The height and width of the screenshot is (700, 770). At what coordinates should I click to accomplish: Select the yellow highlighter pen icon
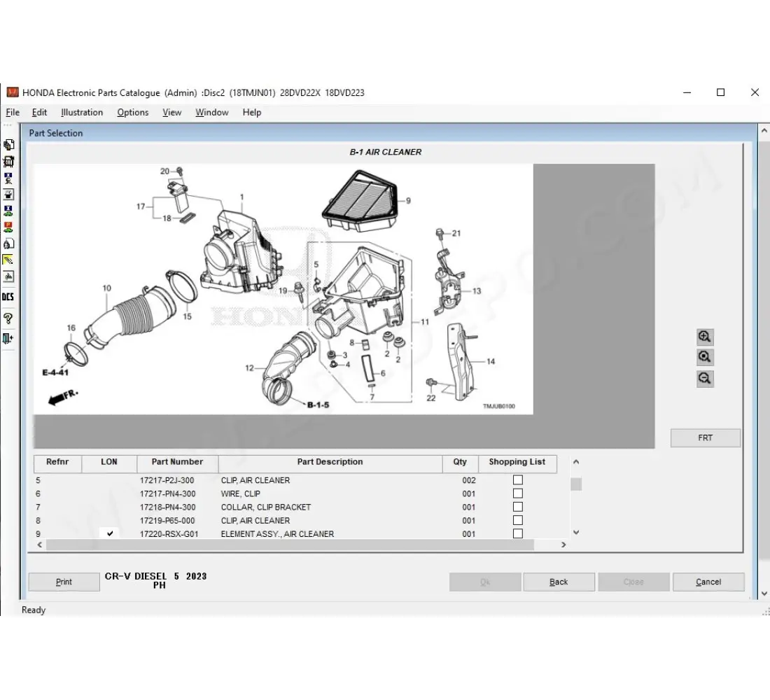(8, 260)
